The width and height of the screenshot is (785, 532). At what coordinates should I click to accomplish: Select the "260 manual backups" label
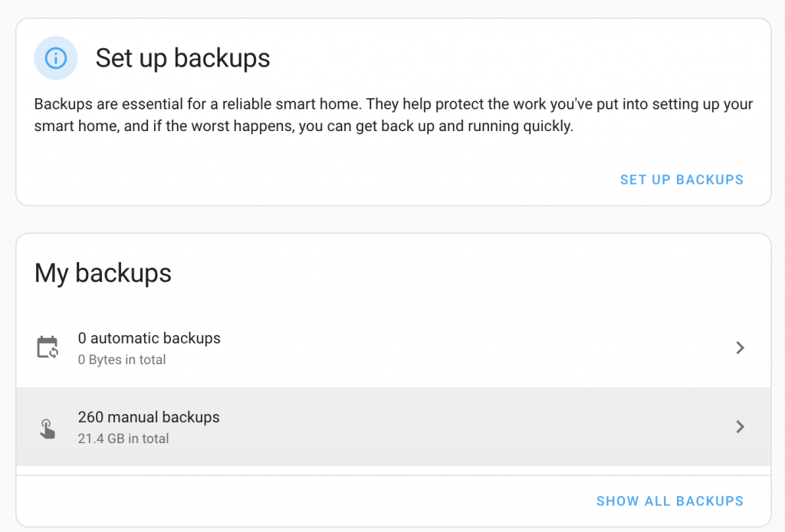149,417
